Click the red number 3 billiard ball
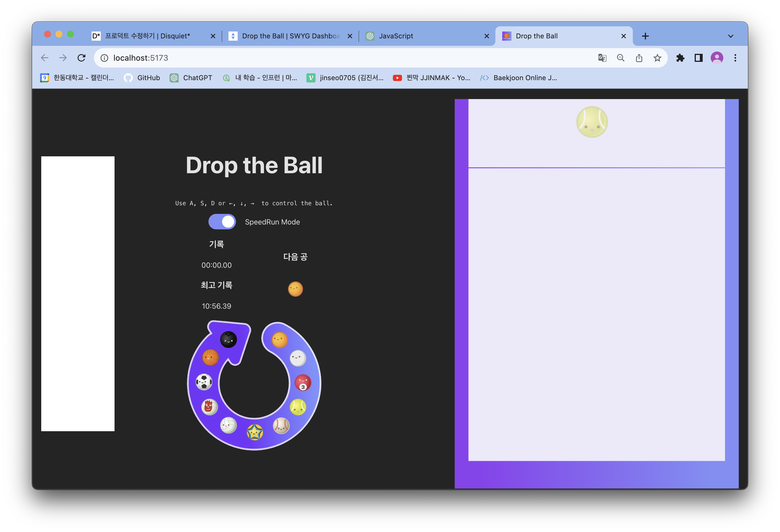This screenshot has height=532, width=780. click(303, 383)
